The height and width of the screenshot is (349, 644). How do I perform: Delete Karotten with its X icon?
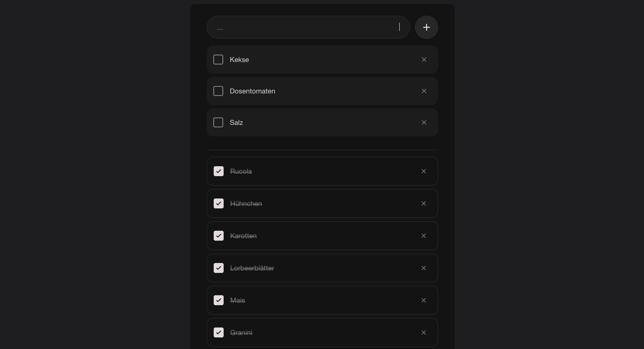(424, 236)
